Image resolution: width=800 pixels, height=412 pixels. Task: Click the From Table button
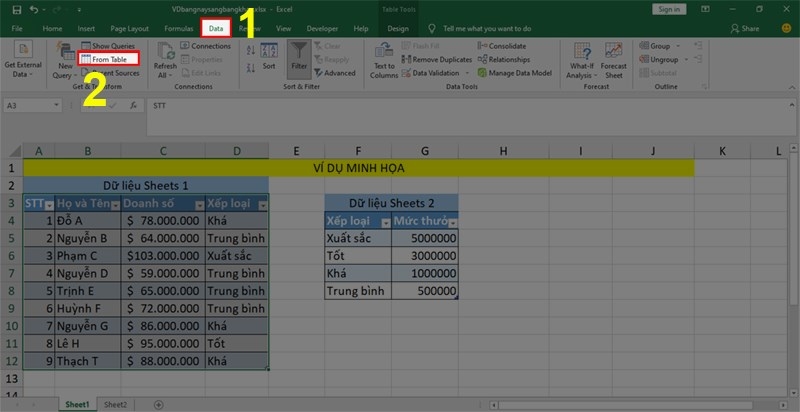pyautogui.click(x=110, y=59)
